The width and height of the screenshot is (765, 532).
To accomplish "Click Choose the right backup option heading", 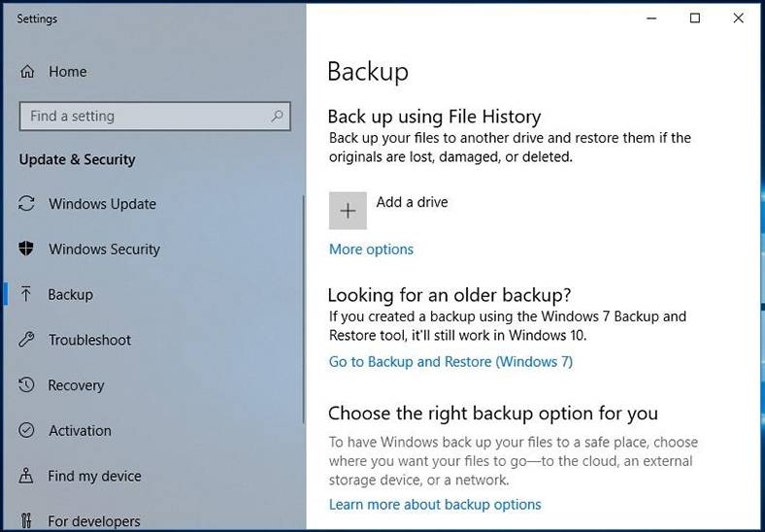I will pyautogui.click(x=493, y=414).
